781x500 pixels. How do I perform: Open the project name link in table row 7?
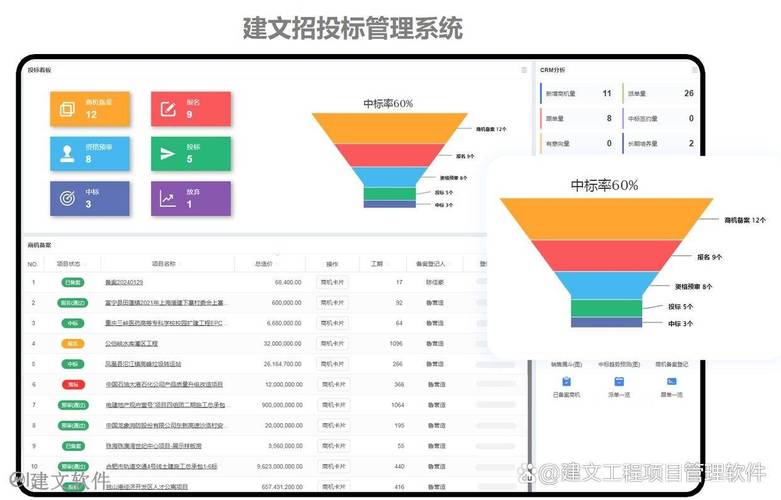[x=165, y=405]
